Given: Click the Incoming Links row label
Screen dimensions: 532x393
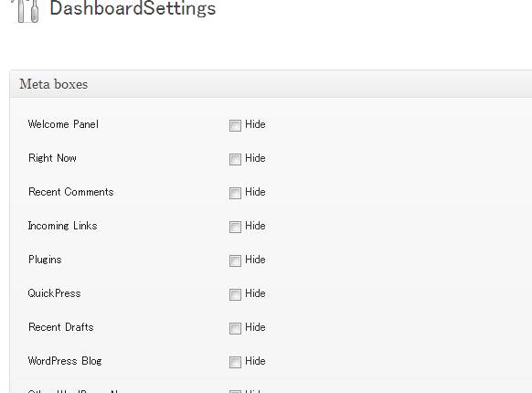Looking at the screenshot, I should (x=62, y=226).
